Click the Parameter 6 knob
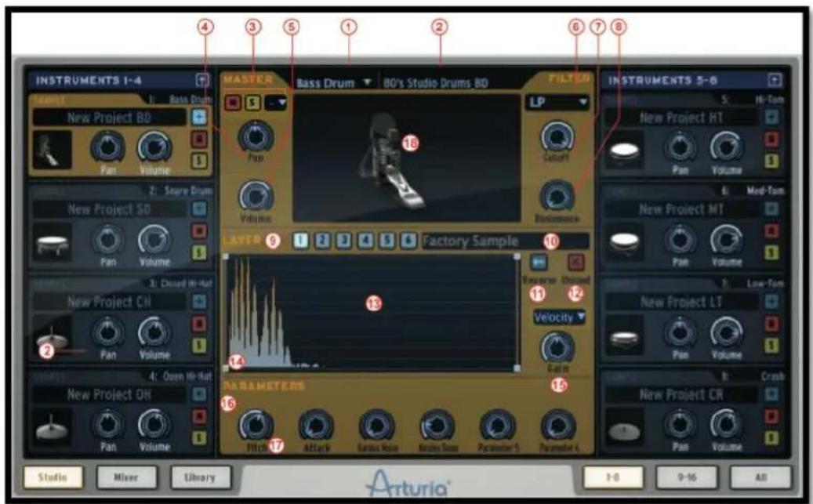The height and width of the screenshot is (504, 813). coord(558,425)
